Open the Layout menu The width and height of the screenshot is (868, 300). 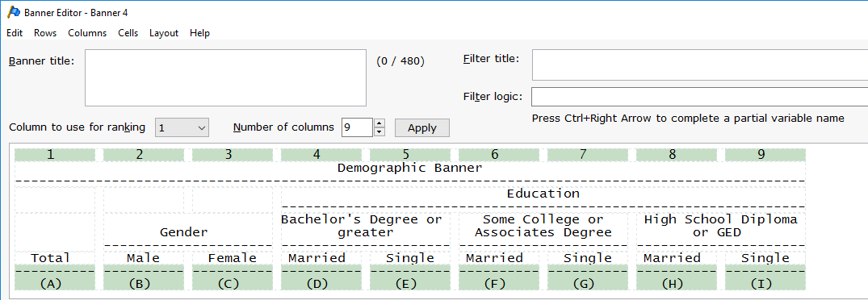pyautogui.click(x=164, y=33)
